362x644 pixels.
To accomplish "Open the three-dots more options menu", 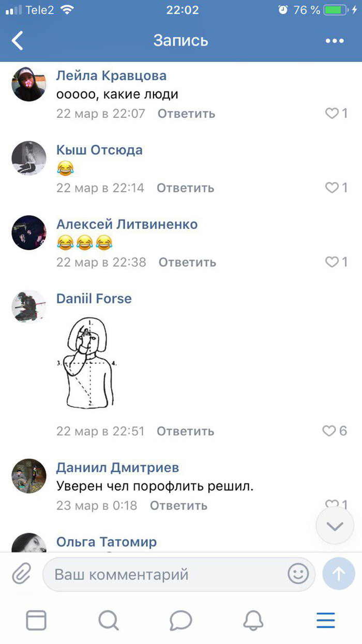I will coord(335,41).
